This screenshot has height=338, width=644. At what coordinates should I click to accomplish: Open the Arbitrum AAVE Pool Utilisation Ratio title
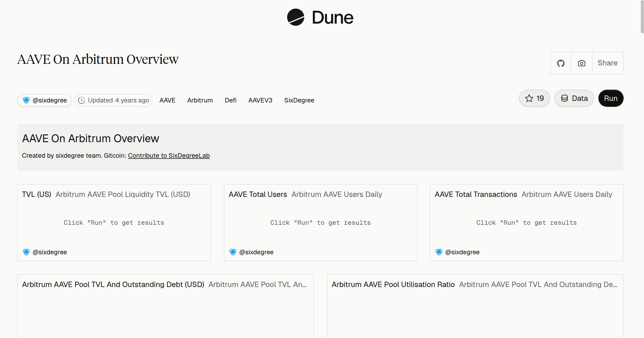coord(393,284)
